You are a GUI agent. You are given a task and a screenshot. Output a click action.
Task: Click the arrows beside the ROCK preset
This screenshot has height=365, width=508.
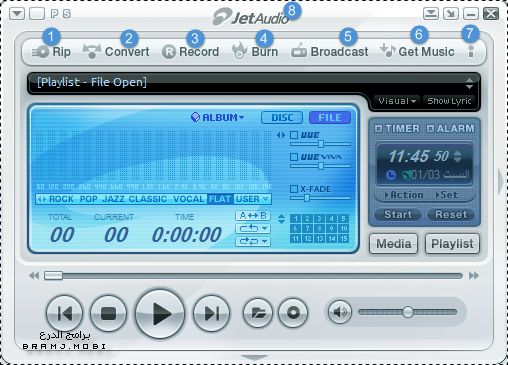[x=42, y=199]
